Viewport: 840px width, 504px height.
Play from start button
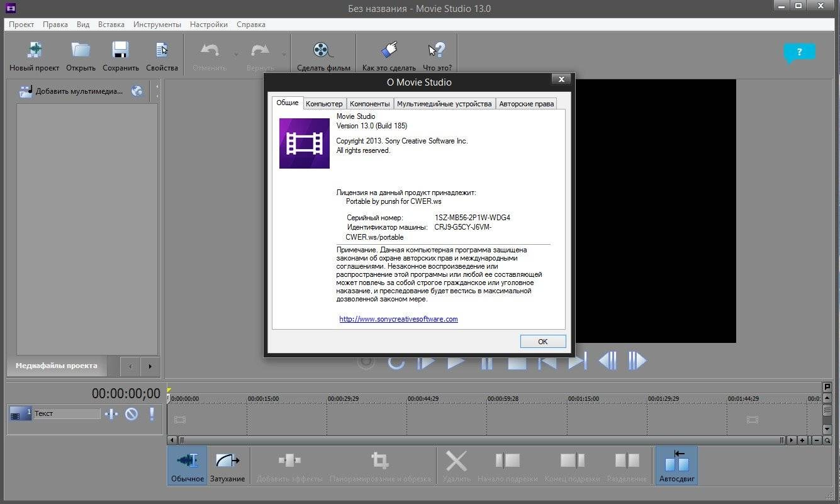(427, 362)
